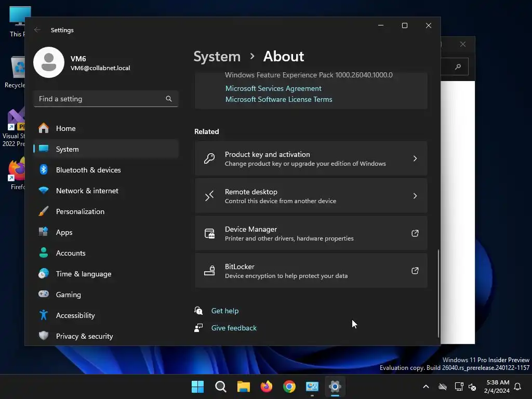Viewport: 532px width, 399px height.
Task: Click the BitLocker lock drive icon
Action: (209, 271)
